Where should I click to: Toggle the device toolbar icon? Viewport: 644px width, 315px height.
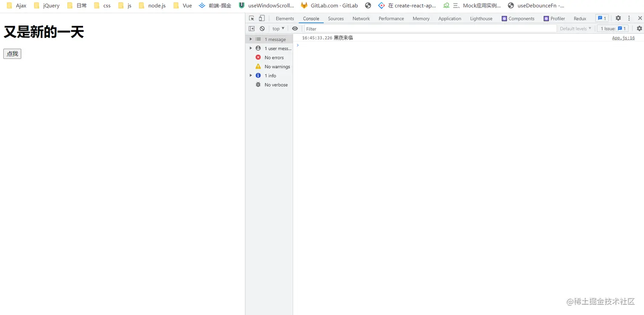pyautogui.click(x=262, y=18)
